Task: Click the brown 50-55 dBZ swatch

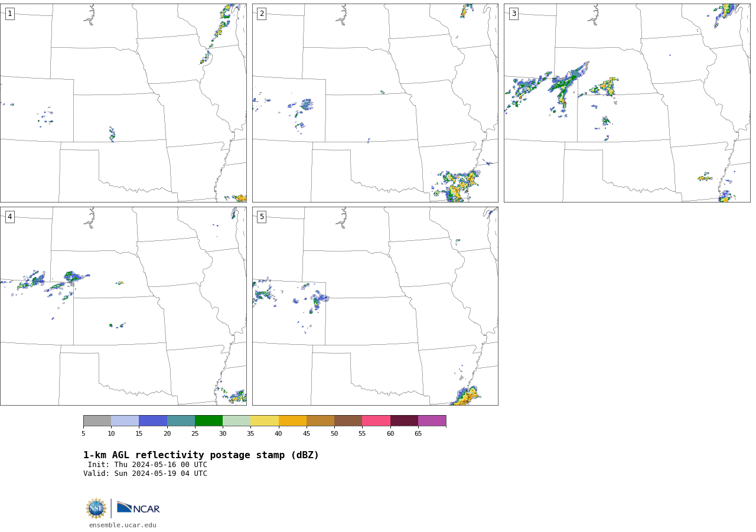Action: 348,421
